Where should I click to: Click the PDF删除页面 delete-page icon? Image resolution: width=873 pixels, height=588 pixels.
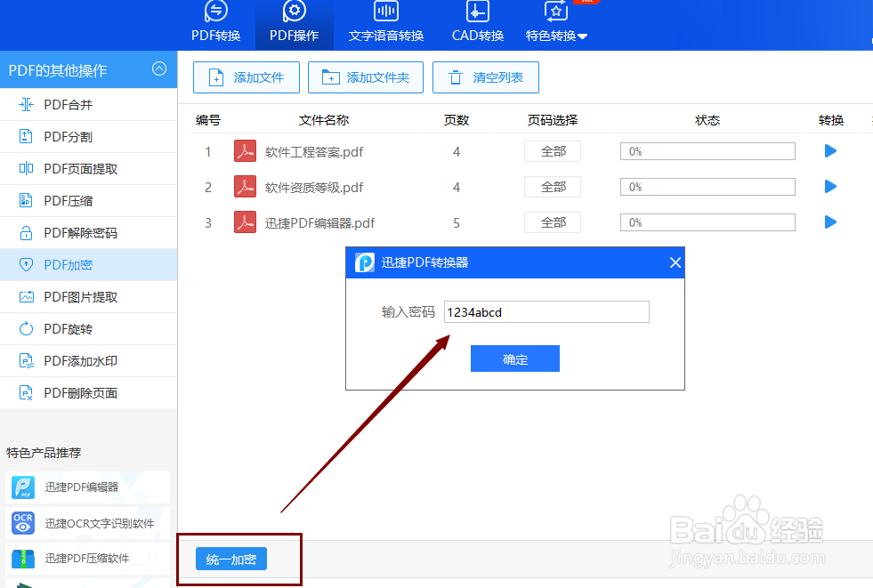[x=26, y=393]
